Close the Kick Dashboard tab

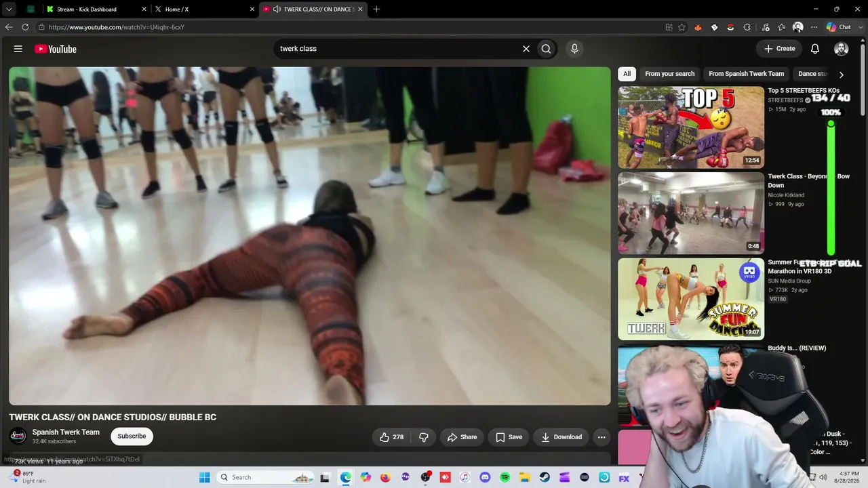click(144, 9)
